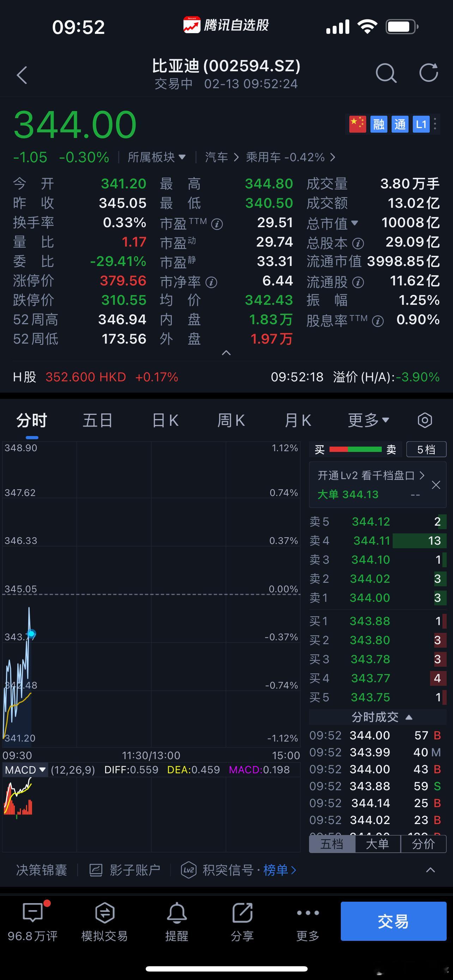Select the 五档 order book tab

(x=332, y=844)
